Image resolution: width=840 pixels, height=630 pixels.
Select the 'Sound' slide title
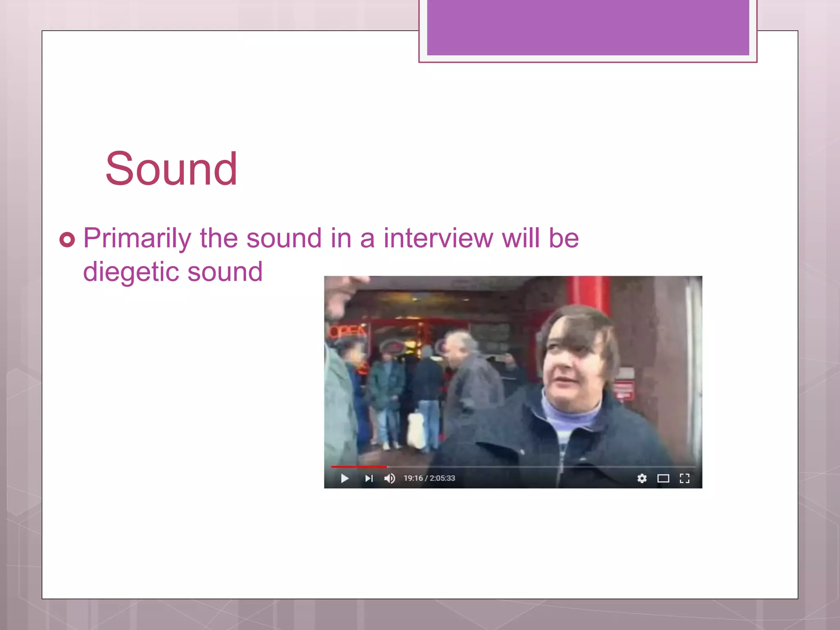(171, 169)
